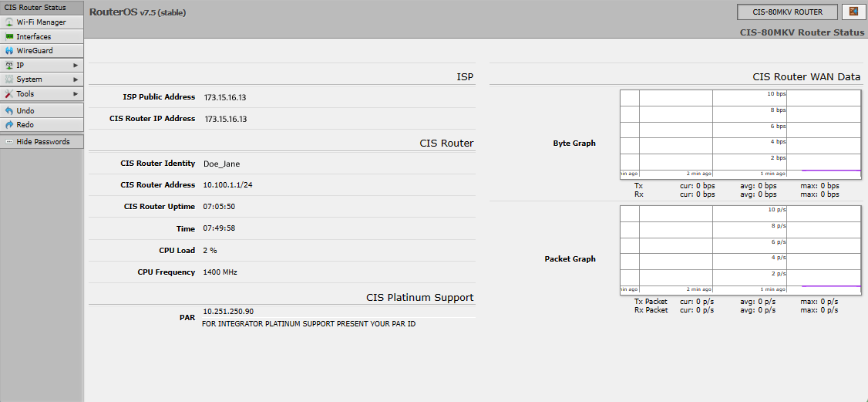Image resolution: width=868 pixels, height=402 pixels.
Task: Click the Interfaces sidebar button
Action: click(x=42, y=36)
